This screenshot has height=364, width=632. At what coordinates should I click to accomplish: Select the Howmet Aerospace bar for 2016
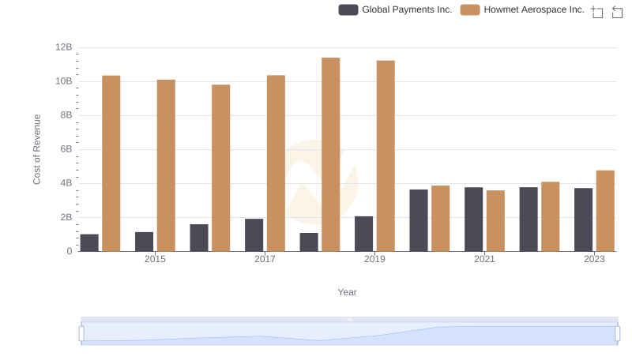coord(221,168)
